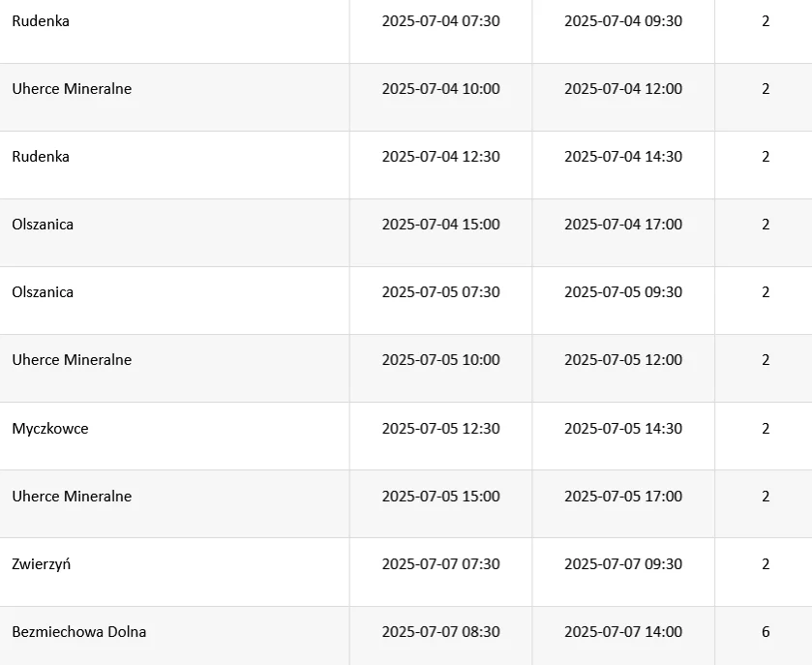Viewport: 812px width, 665px height.
Task: Click end time 2025-07-04 12:00
Action: coord(623,88)
